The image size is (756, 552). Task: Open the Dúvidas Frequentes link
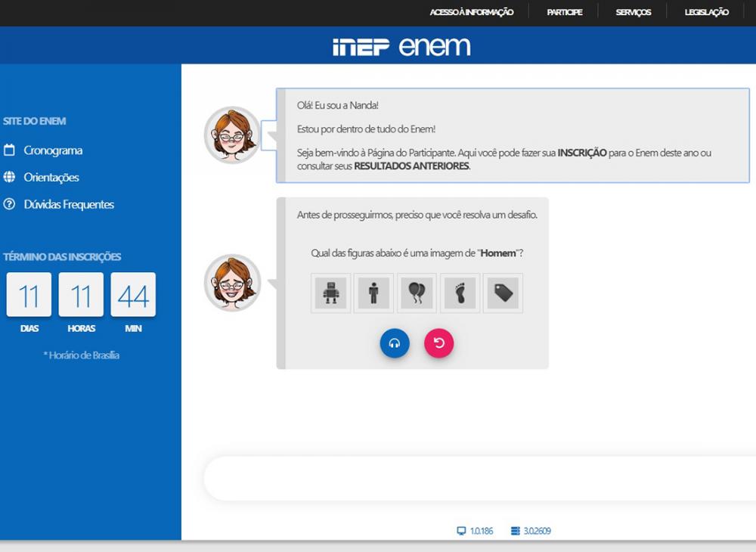(x=69, y=204)
